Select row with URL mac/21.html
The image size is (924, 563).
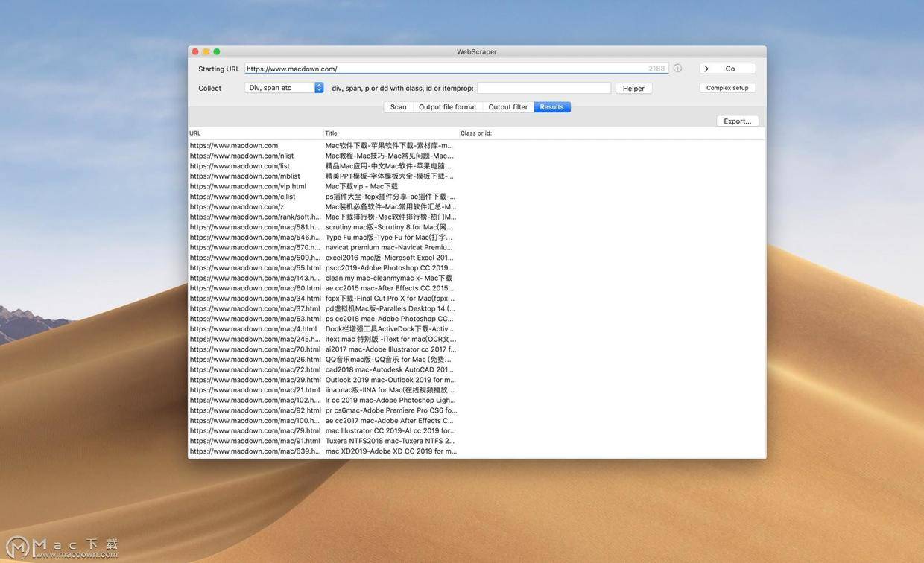(477, 390)
